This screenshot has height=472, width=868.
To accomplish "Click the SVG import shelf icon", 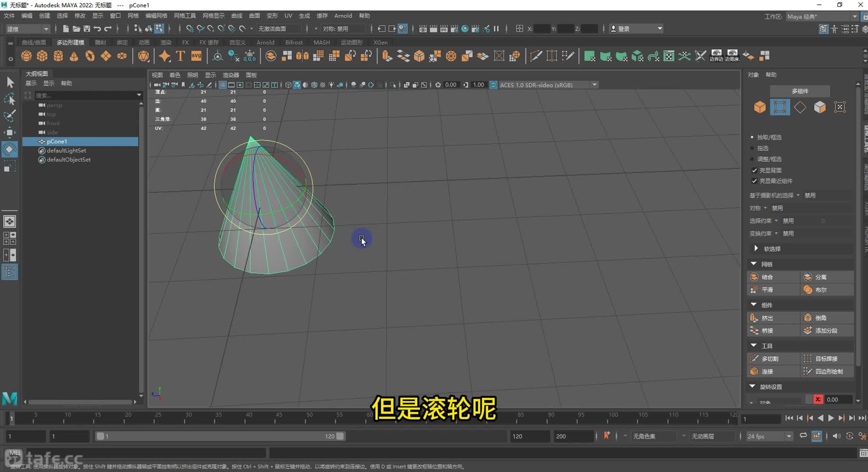I will (196, 56).
